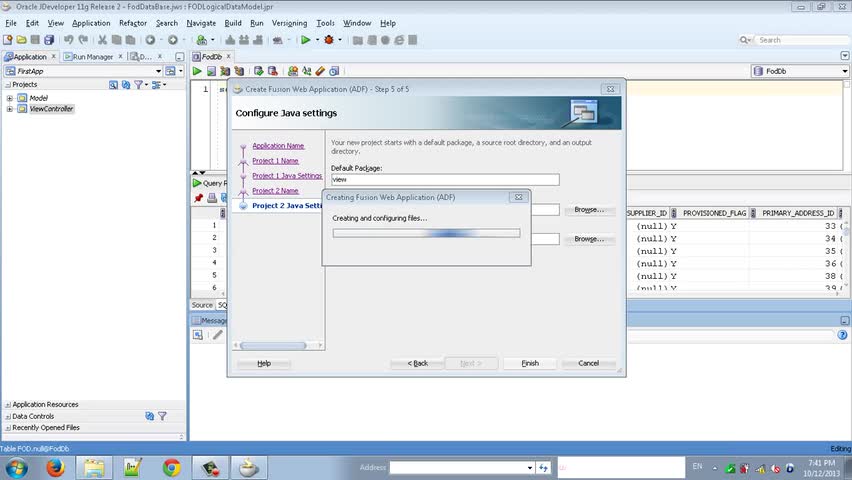This screenshot has height=480, width=852.
Task: Go to the Project 1 Java Settings link
Action: 287,176
